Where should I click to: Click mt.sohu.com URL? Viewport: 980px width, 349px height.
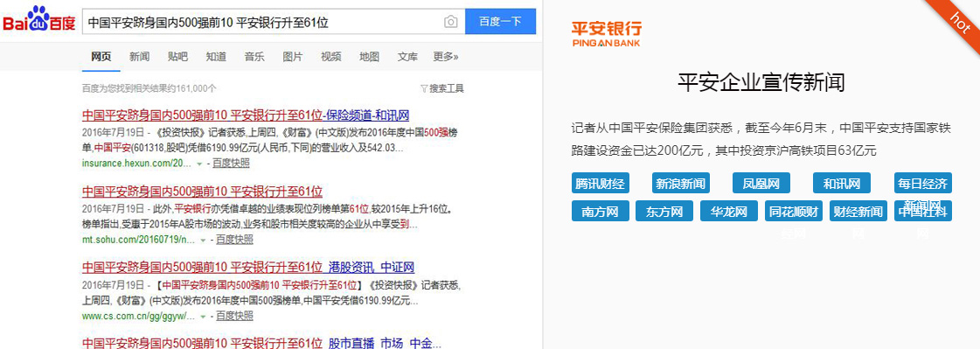(139, 240)
